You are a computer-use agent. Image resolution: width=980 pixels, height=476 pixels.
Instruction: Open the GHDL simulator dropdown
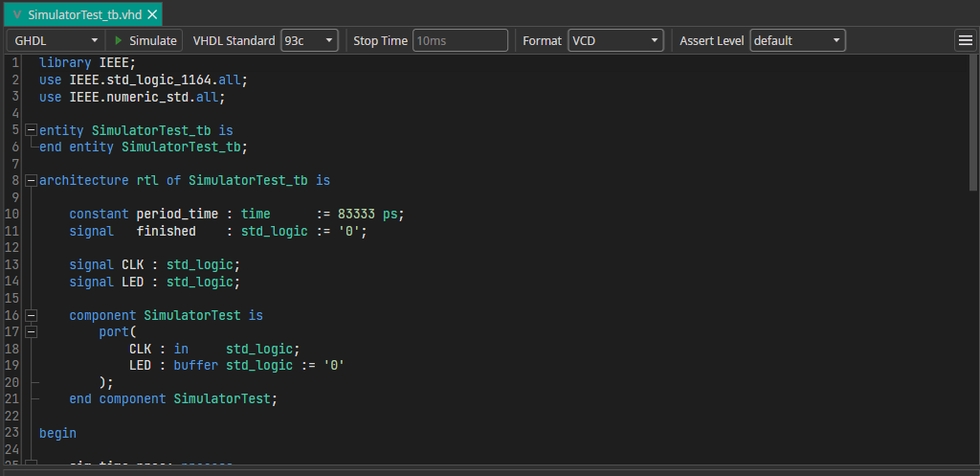(x=56, y=40)
